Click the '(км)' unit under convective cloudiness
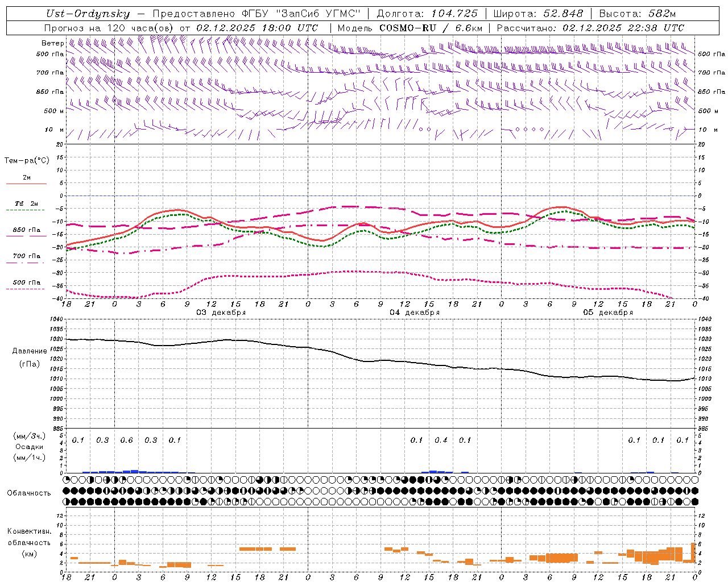Screen dimensions: 728x582 point(30,554)
